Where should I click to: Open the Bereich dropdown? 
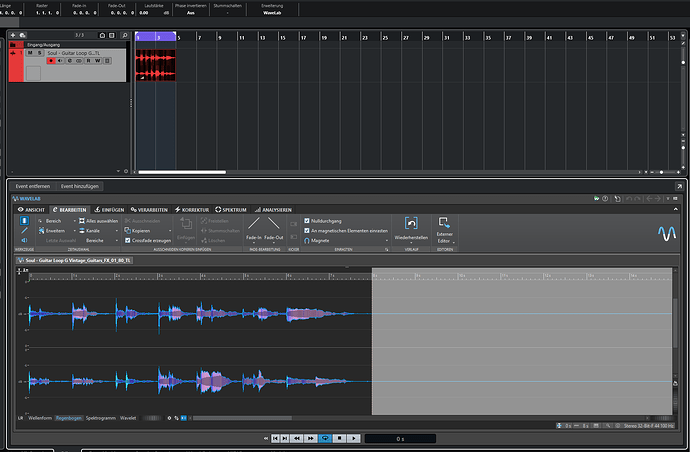point(57,221)
